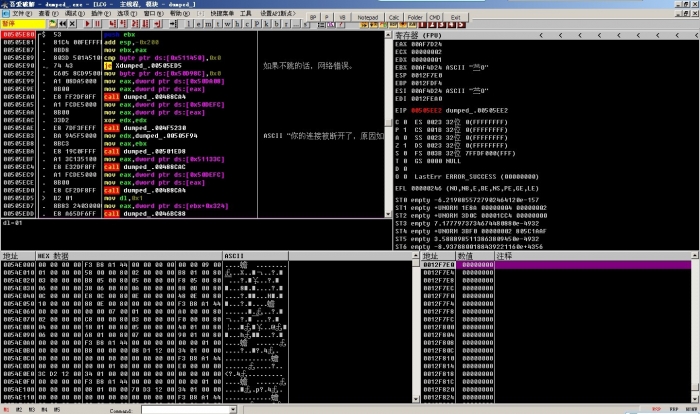Restart the program using the rewind icon
The image size is (700, 414).
(62, 24)
